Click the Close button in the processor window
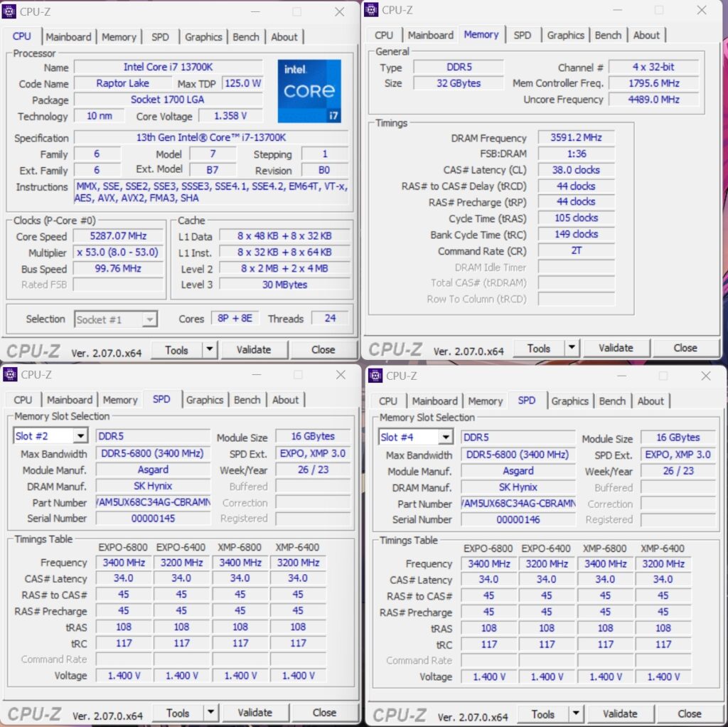Screen dimensions: 728x727 (323, 349)
